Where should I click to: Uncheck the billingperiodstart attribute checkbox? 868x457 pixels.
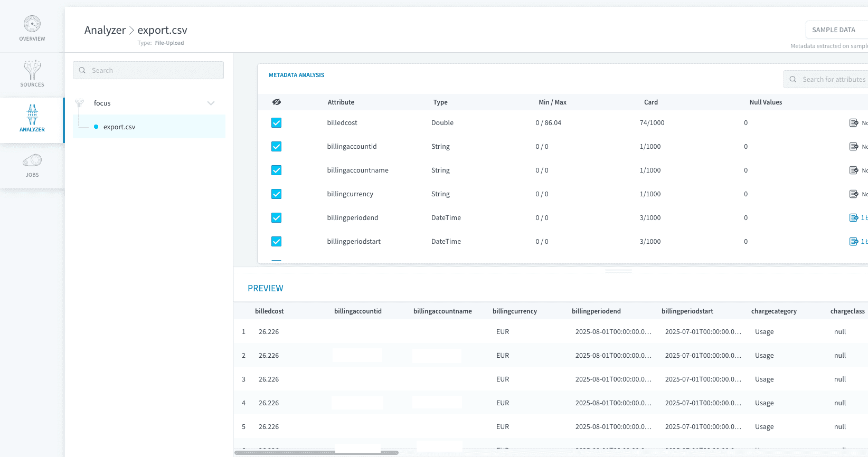pyautogui.click(x=276, y=242)
